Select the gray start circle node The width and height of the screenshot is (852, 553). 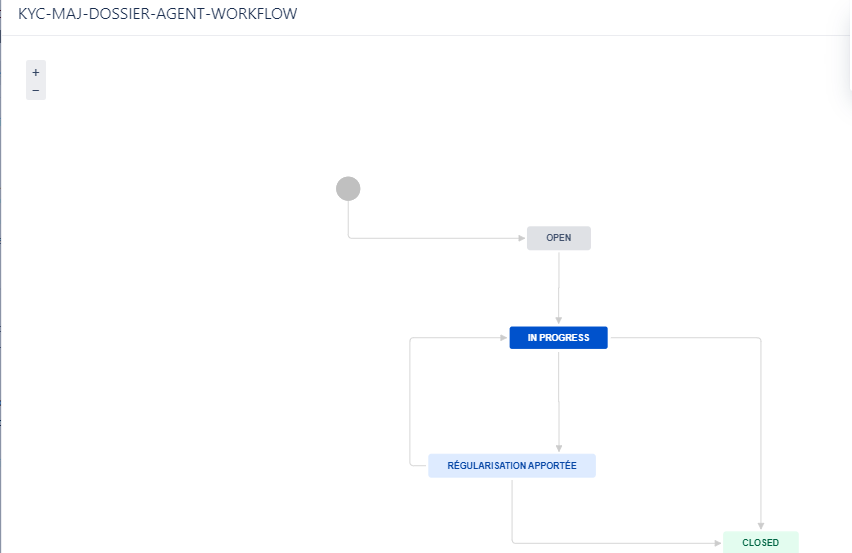348,188
